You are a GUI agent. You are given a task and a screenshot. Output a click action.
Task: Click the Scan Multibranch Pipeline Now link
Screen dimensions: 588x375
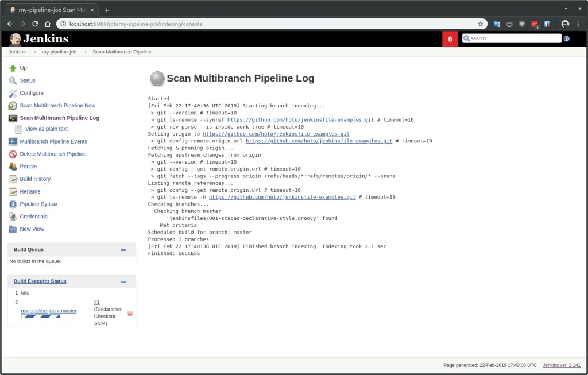pos(58,106)
